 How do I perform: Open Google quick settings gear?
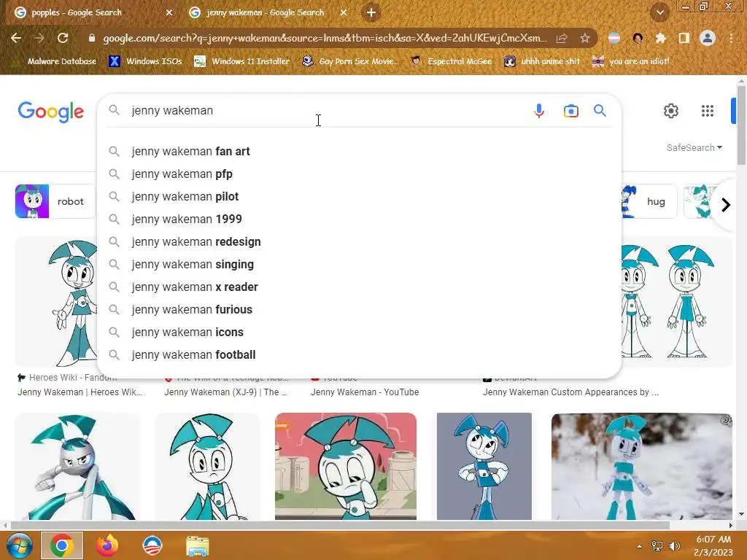[671, 111]
